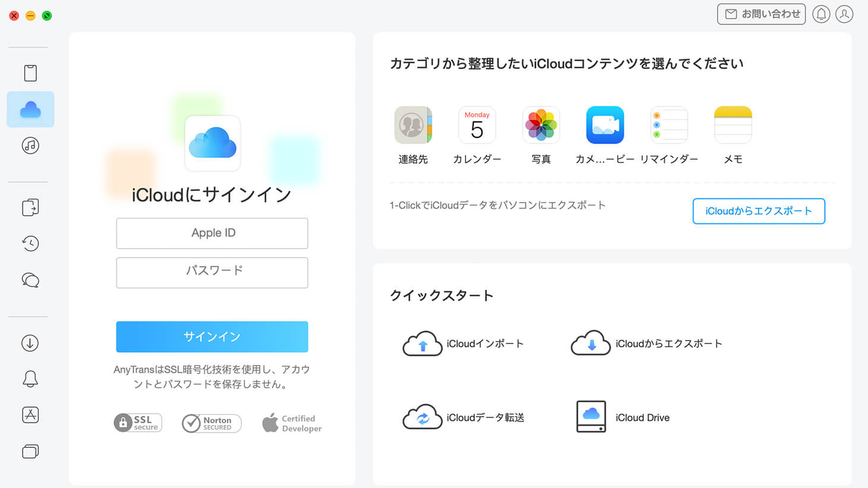Open the iTunes media manager in the sidebar
Viewport: 868px width, 488px height.
[30, 145]
